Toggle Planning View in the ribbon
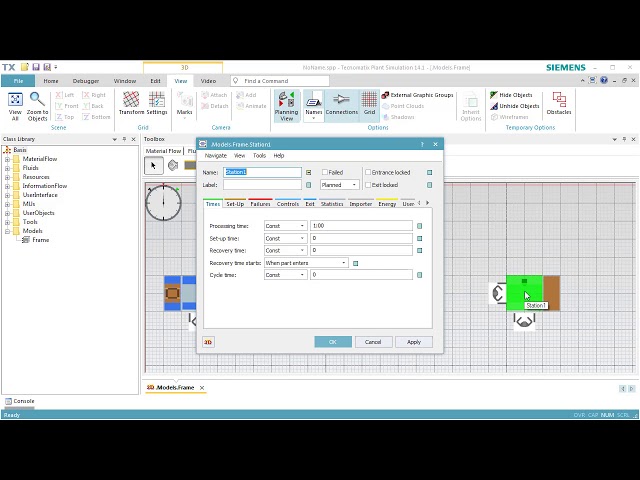This screenshot has height=480, width=640. pos(287,106)
